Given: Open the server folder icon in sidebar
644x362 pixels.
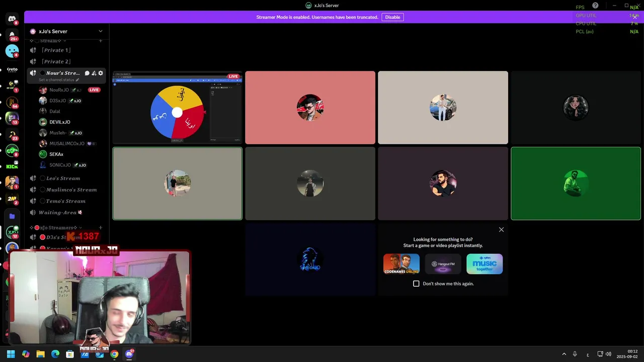Looking at the screenshot, I should (12, 216).
